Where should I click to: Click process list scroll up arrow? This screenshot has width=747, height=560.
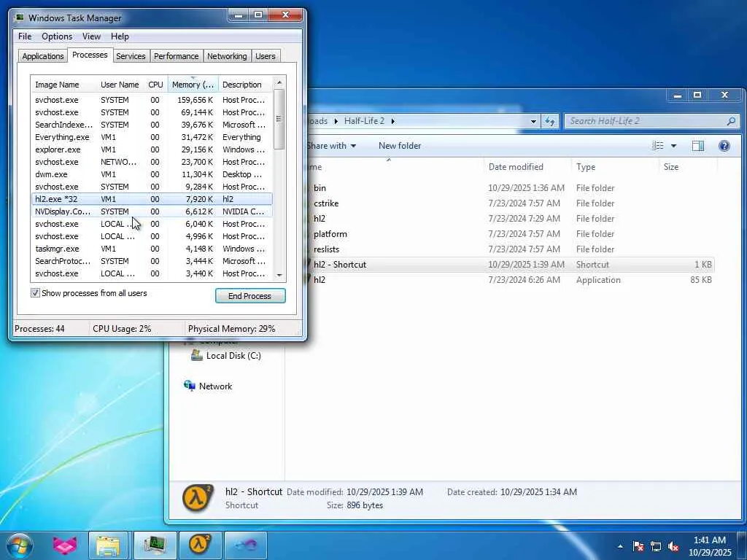279,82
